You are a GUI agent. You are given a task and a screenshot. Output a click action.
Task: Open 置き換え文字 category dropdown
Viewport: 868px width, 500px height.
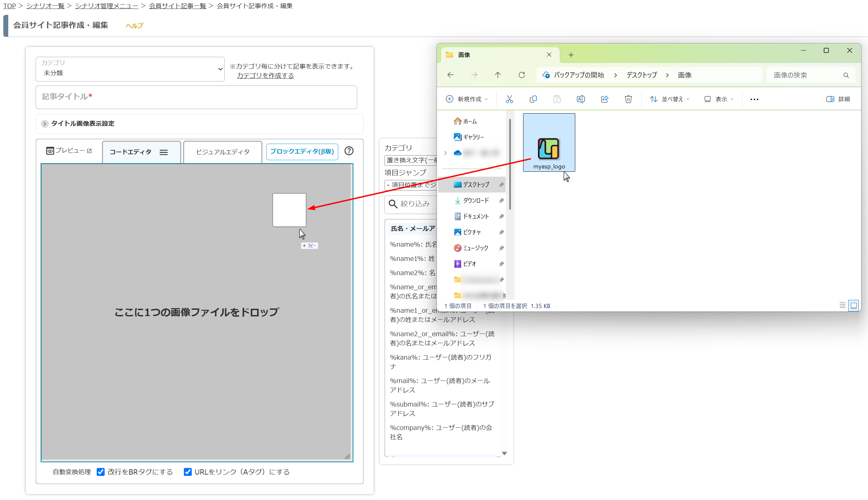410,160
